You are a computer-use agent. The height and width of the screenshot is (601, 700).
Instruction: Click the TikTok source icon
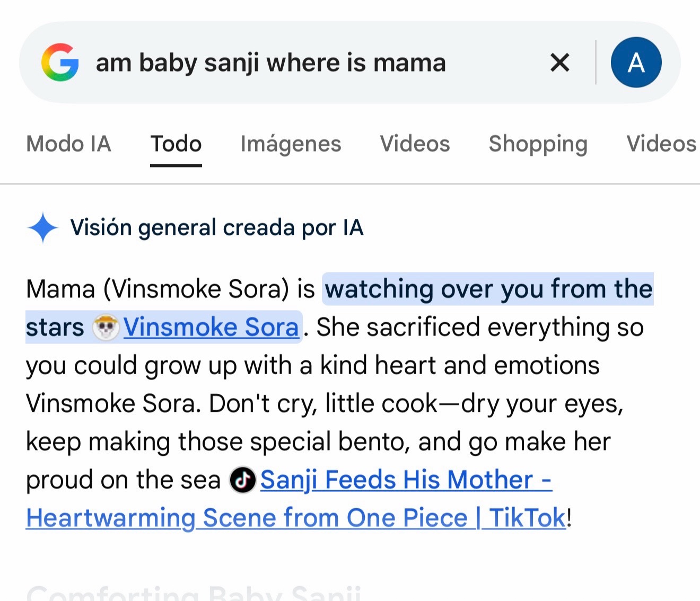pyautogui.click(x=242, y=480)
